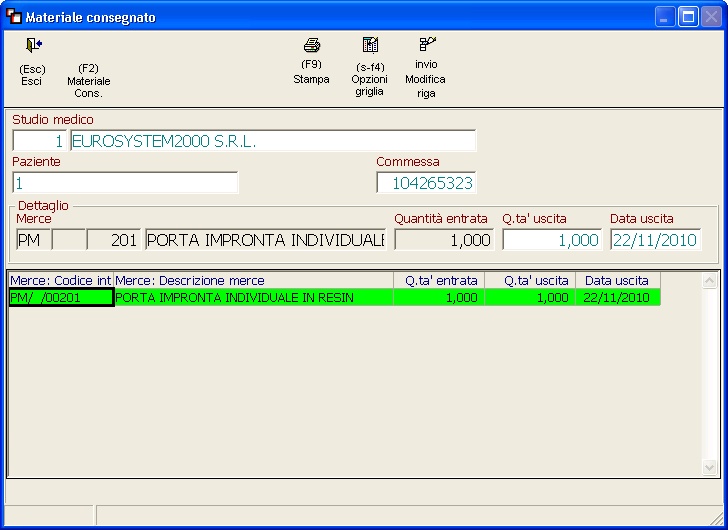Click the Q.ta' uscita grid column header
The width and height of the screenshot is (728, 530).
530,280
